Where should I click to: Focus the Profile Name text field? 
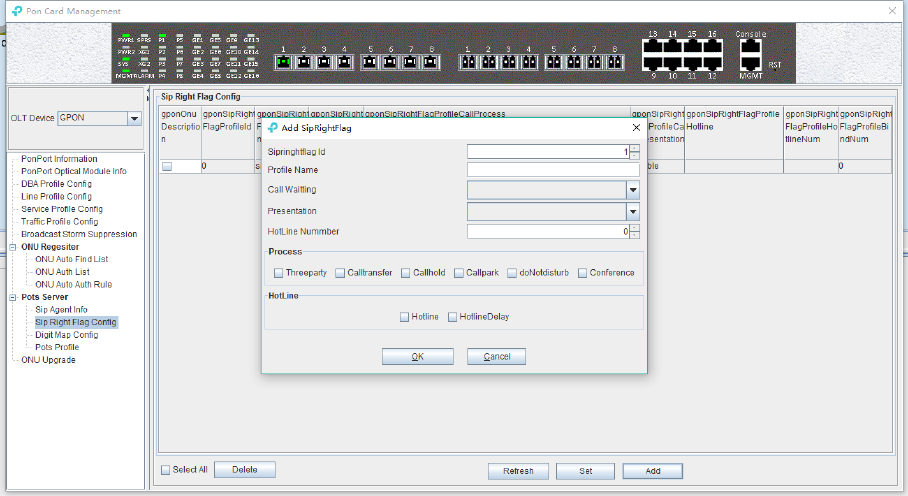tap(553, 170)
